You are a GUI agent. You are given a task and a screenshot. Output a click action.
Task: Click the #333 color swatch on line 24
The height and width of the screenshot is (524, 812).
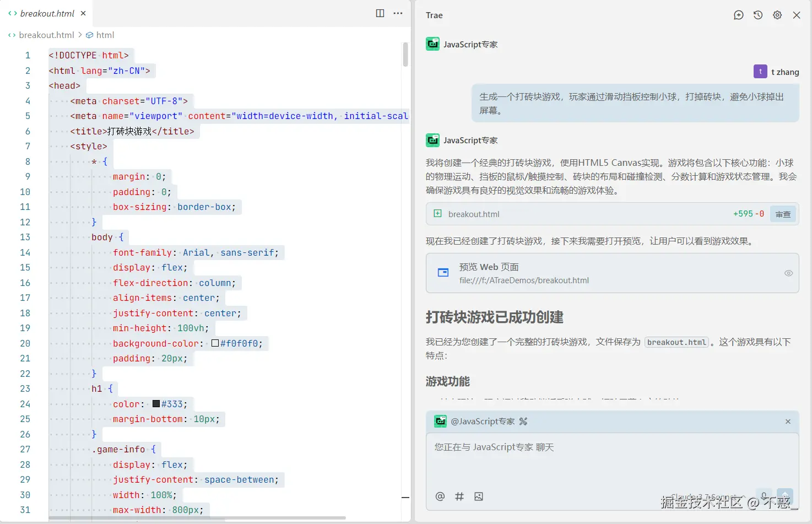tap(156, 404)
